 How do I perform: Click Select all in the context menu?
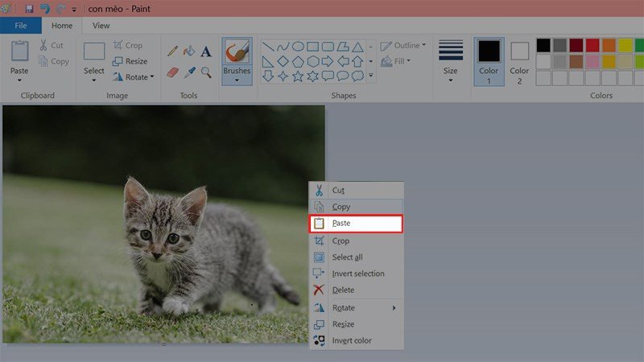coord(347,257)
